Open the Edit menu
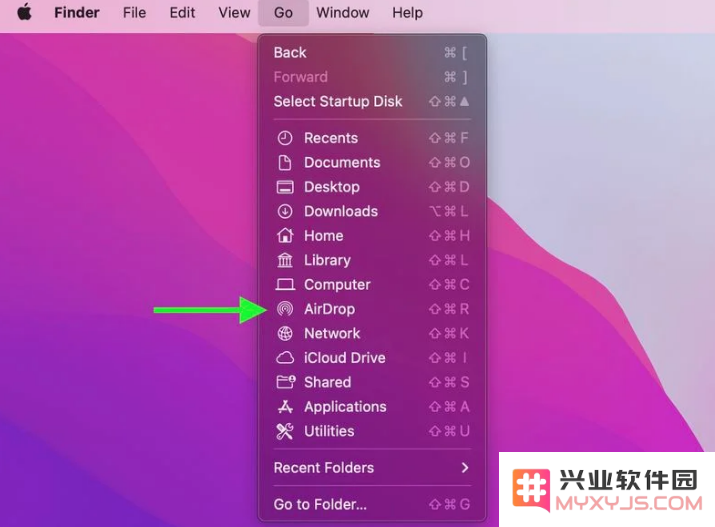The height and width of the screenshot is (527, 715). click(182, 12)
